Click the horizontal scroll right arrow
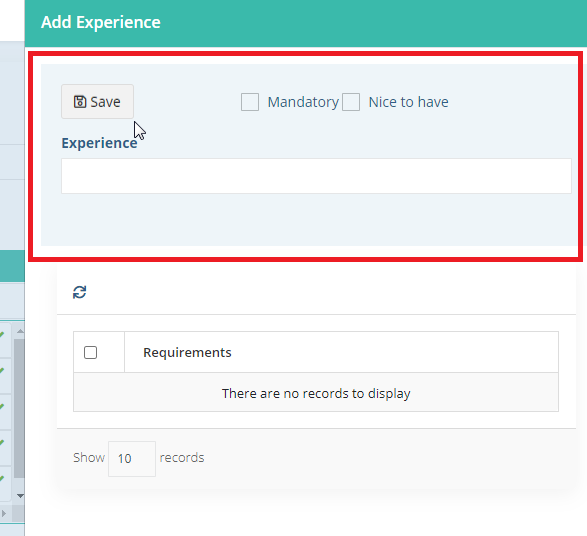The image size is (587, 536). click(4, 513)
